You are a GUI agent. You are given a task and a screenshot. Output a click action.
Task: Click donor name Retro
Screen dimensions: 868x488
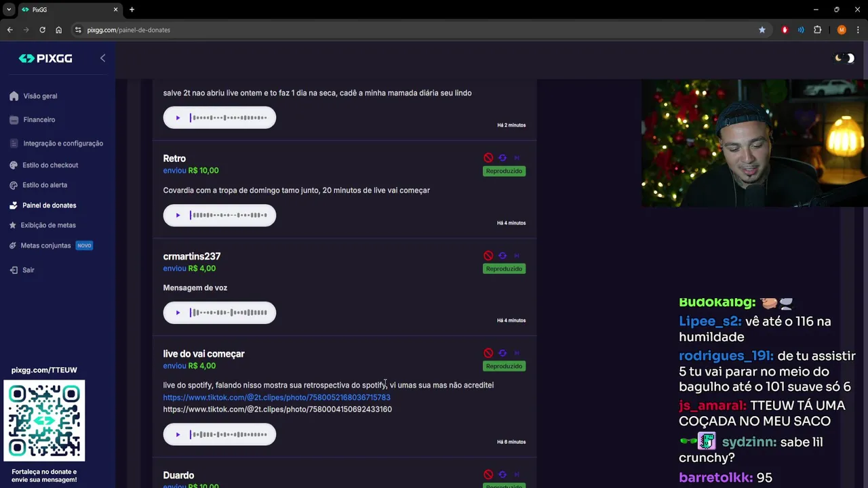click(174, 159)
